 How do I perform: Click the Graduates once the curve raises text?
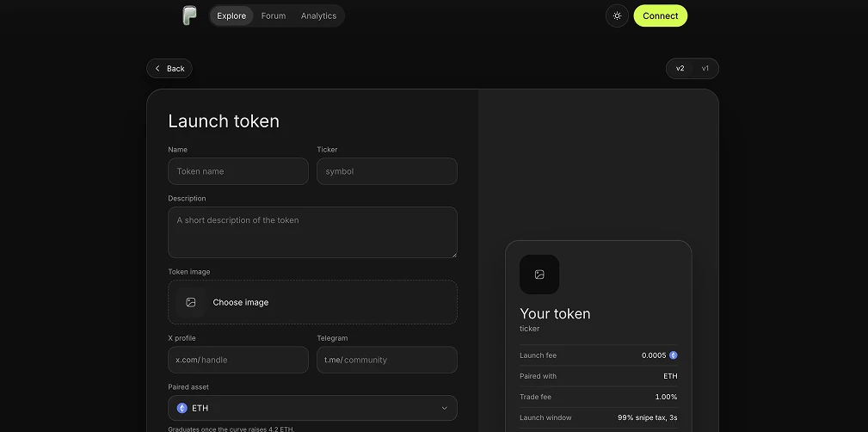[x=231, y=429]
